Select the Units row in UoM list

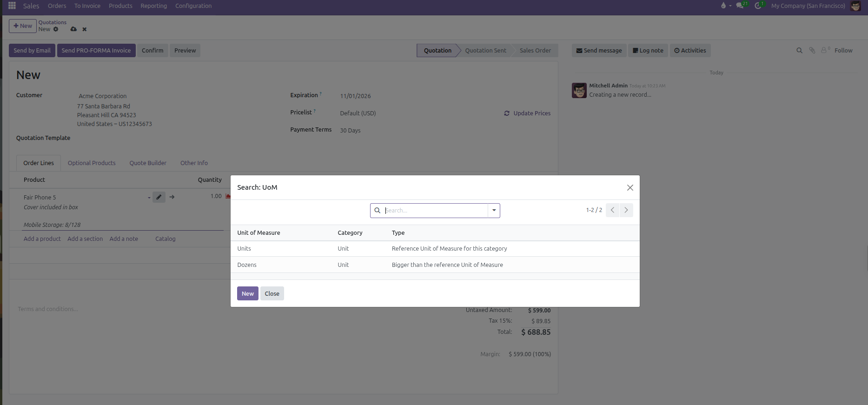pos(435,249)
